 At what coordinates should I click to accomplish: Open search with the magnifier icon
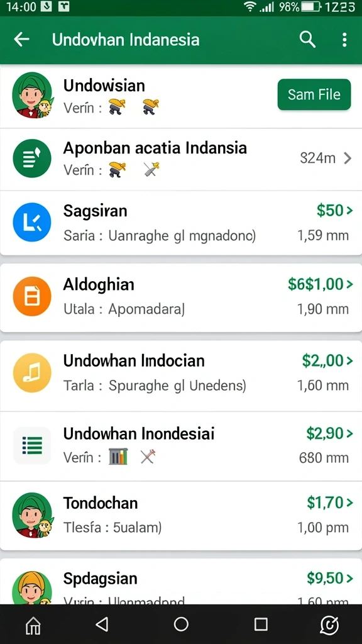click(x=307, y=40)
